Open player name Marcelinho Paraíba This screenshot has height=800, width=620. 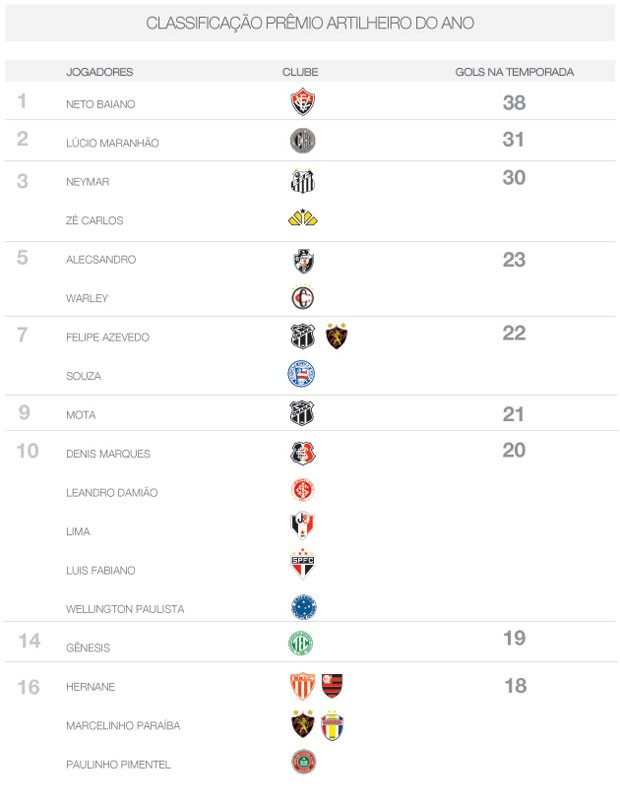(123, 726)
